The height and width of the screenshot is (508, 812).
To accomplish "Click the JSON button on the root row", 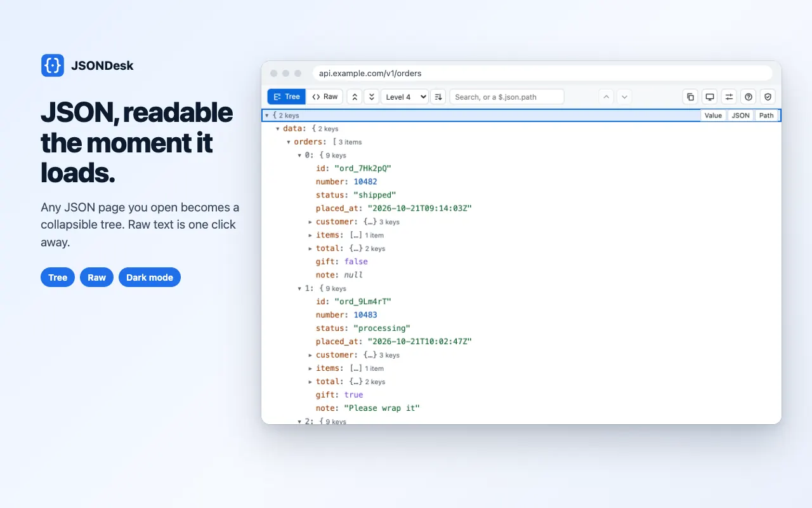I will coord(740,116).
